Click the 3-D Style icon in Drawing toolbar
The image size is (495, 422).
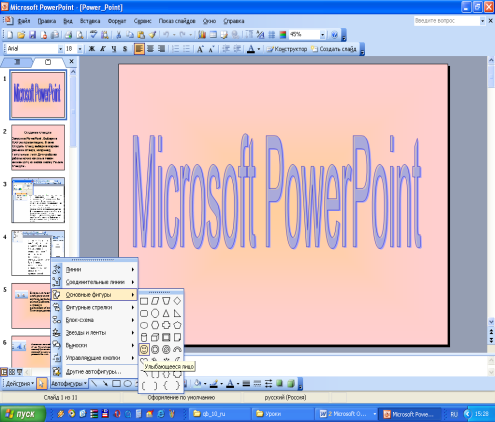coord(291,384)
